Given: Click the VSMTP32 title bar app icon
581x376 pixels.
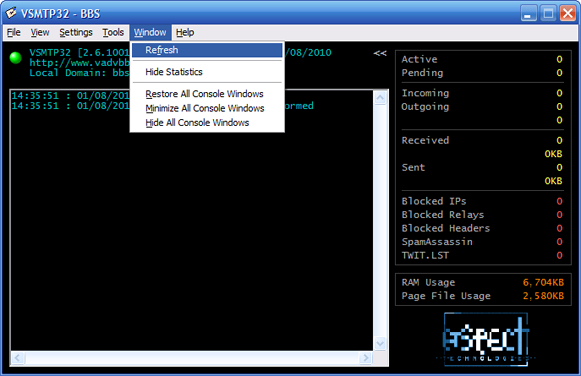Looking at the screenshot, I should [11, 13].
